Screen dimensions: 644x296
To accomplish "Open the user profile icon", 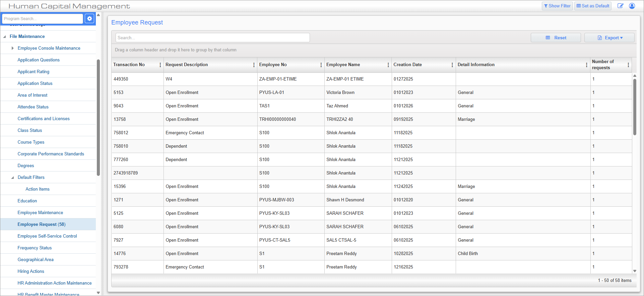I will tap(632, 6).
